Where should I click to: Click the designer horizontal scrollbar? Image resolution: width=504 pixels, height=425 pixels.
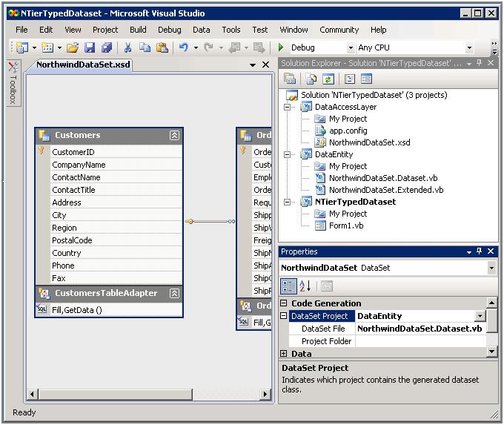[x=148, y=393]
